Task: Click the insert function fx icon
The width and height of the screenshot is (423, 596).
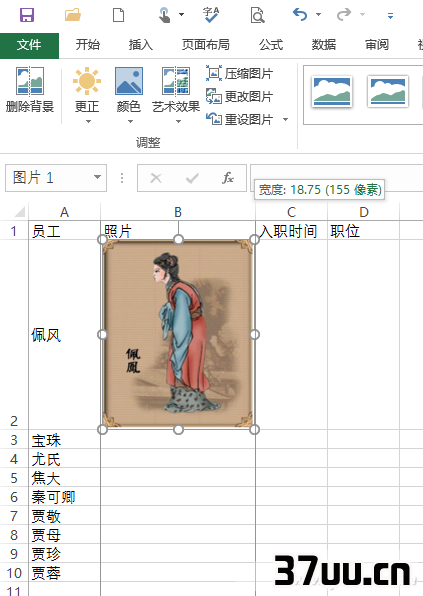Action: click(228, 178)
